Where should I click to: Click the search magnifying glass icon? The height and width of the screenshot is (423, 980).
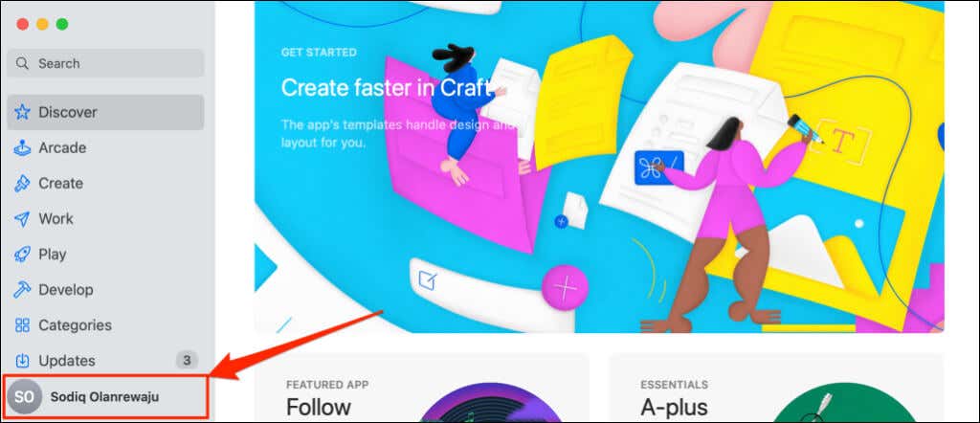coord(23,63)
